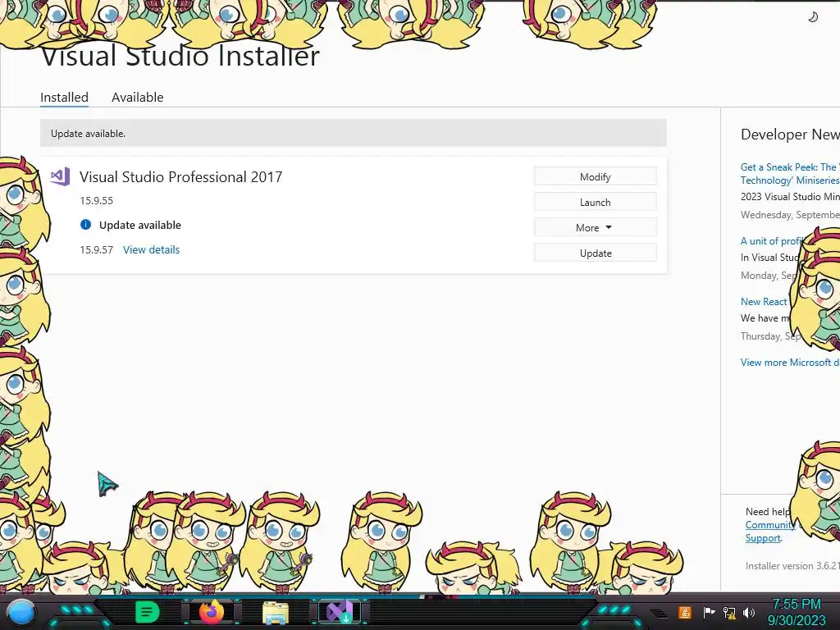This screenshot has width=840, height=630.
Task: Switch to the Available tab
Action: coord(137,98)
